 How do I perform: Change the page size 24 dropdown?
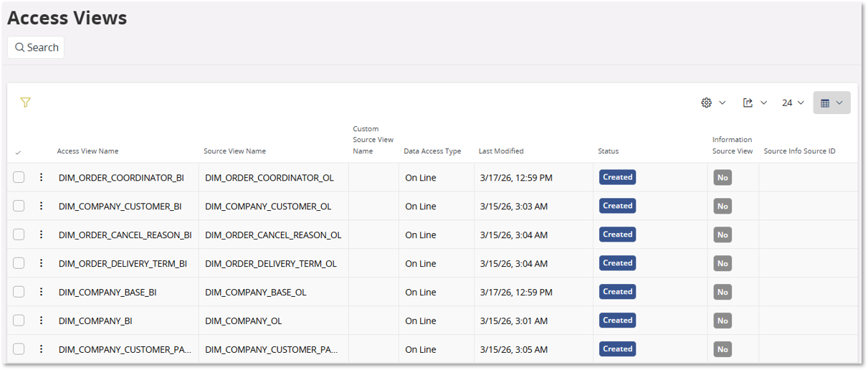click(x=793, y=103)
